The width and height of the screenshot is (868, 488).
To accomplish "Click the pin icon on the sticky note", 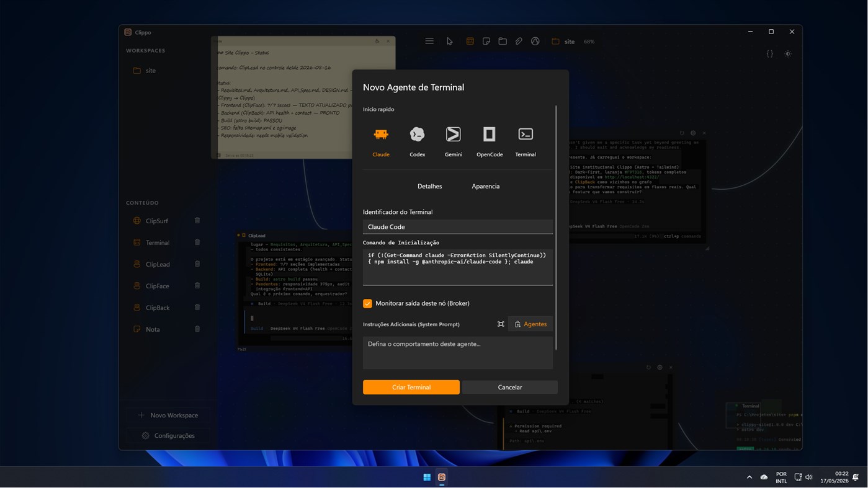I will coord(377,42).
